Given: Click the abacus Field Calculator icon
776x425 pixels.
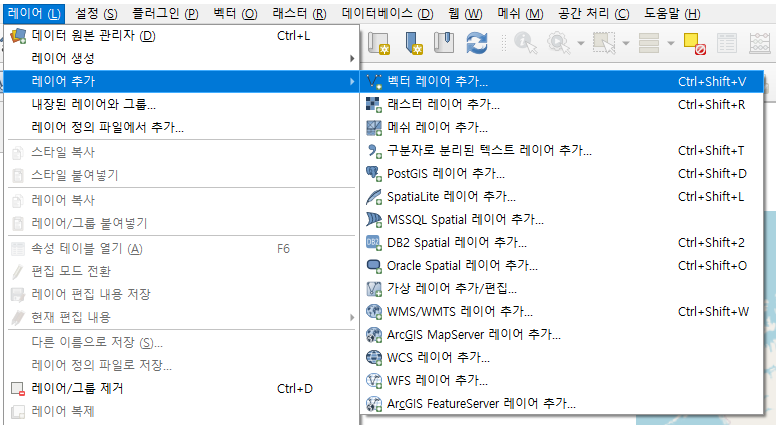Looking at the screenshot, I should tap(760, 43).
